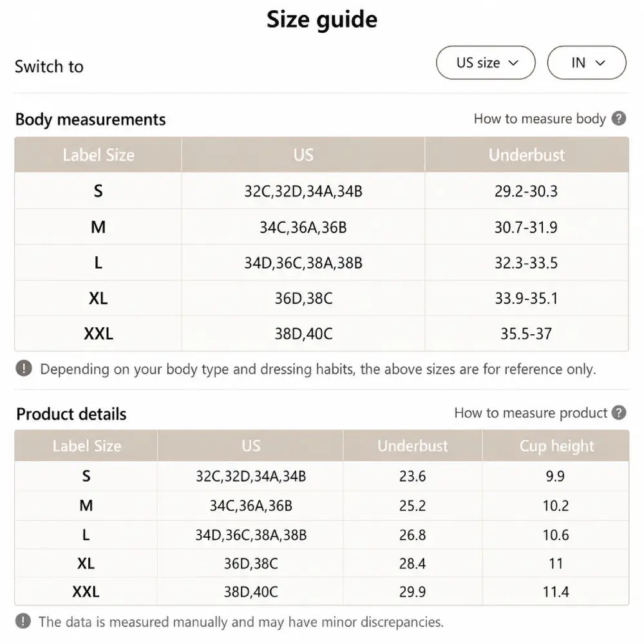Click the help icon beside How to measure product
The width and height of the screenshot is (644, 644).
[x=618, y=413]
